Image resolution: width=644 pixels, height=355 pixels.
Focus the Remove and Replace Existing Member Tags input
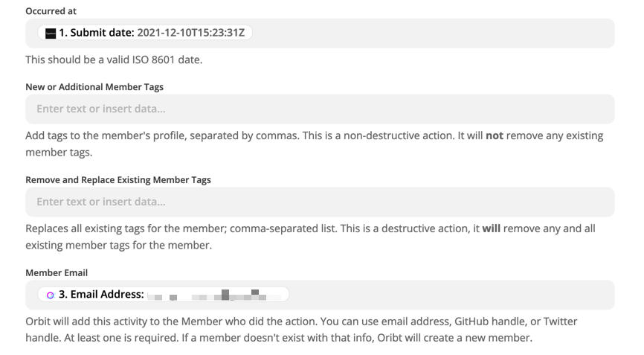320,202
